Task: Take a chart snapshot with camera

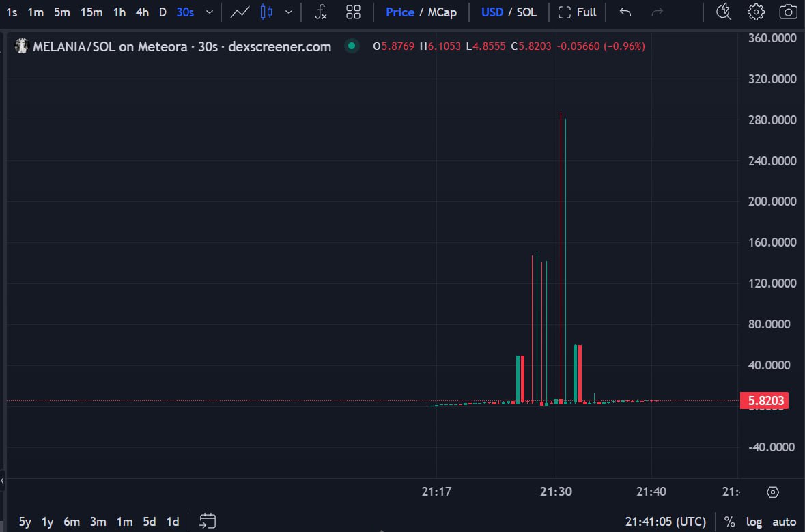Action: tap(788, 12)
